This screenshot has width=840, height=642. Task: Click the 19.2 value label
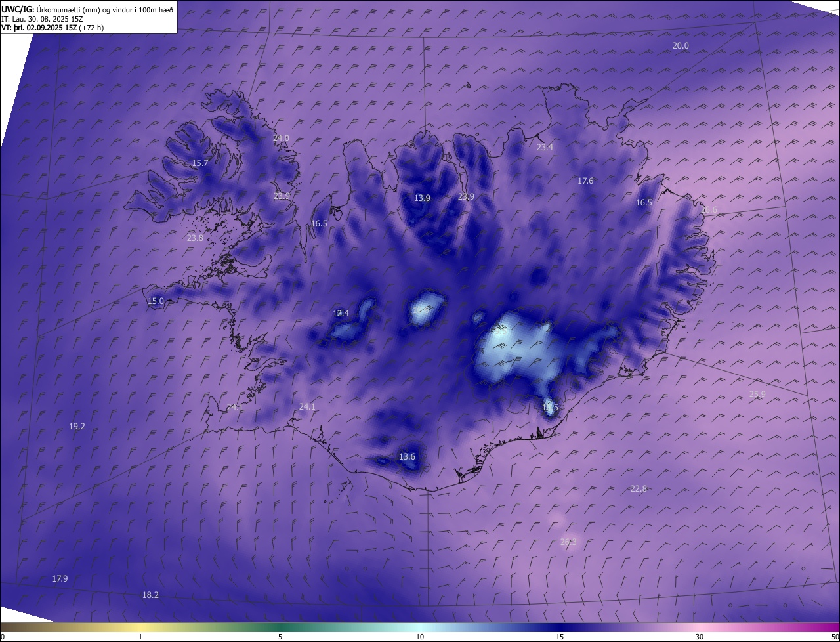pyautogui.click(x=77, y=426)
